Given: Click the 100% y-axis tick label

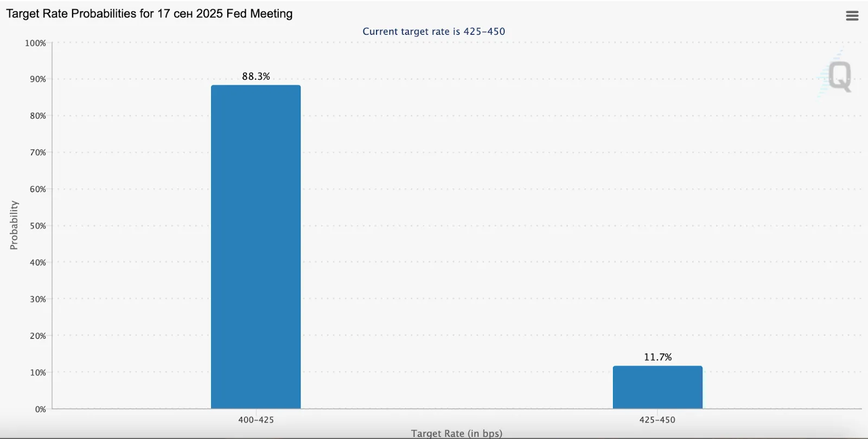Looking at the screenshot, I should pyautogui.click(x=36, y=42).
